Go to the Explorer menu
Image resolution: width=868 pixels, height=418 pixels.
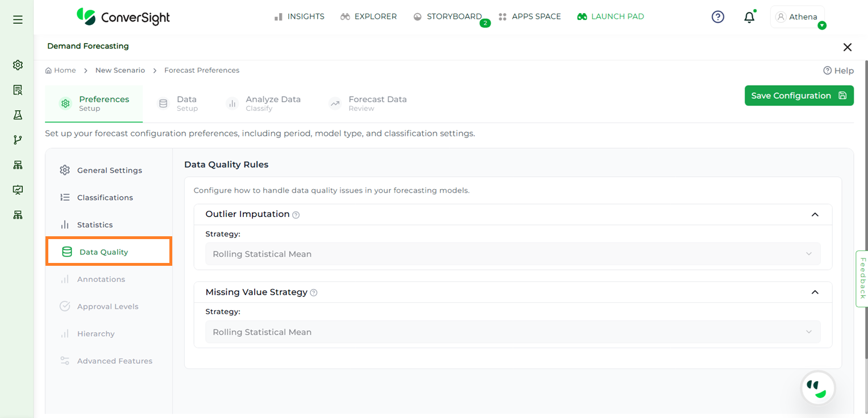tap(368, 16)
